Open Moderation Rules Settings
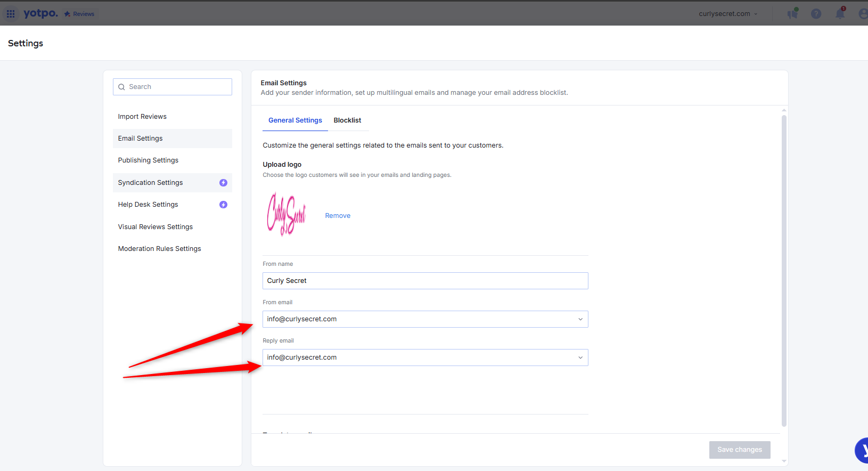The image size is (868, 471). [173, 249]
